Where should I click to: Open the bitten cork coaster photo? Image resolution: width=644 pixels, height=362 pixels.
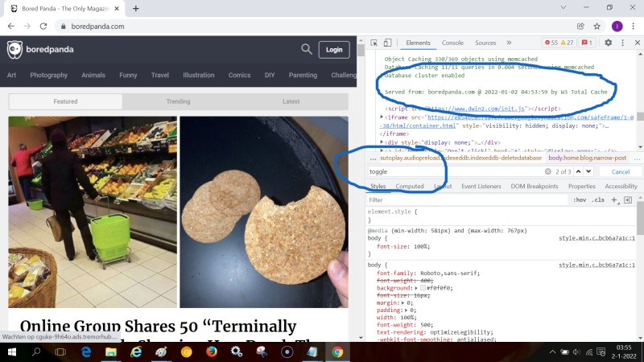pyautogui.click(x=264, y=212)
